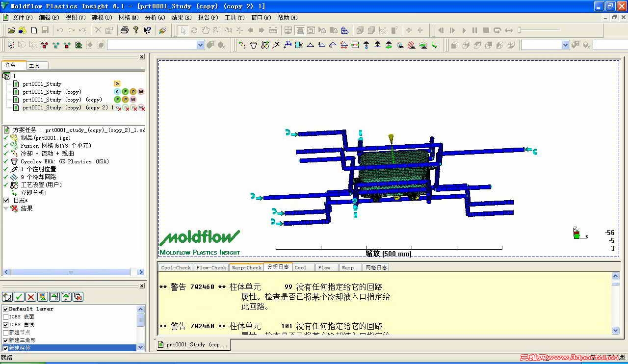Click the 9 个冷却回路 cooling circuits entry
The image size is (628, 364).
tap(38, 177)
